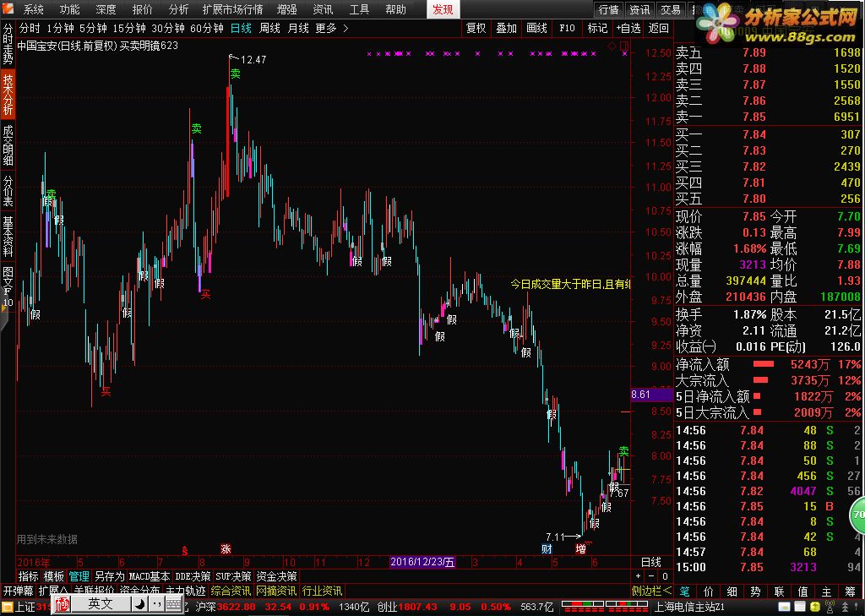This screenshot has height=616, width=865.
Task: Click the red S marker on the timeline
Action: click(185, 550)
